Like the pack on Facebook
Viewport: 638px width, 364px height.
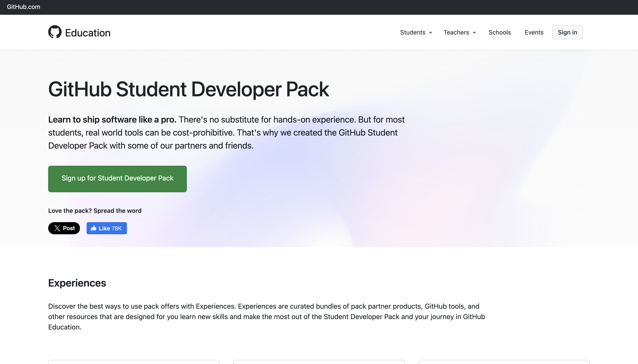pyautogui.click(x=107, y=228)
